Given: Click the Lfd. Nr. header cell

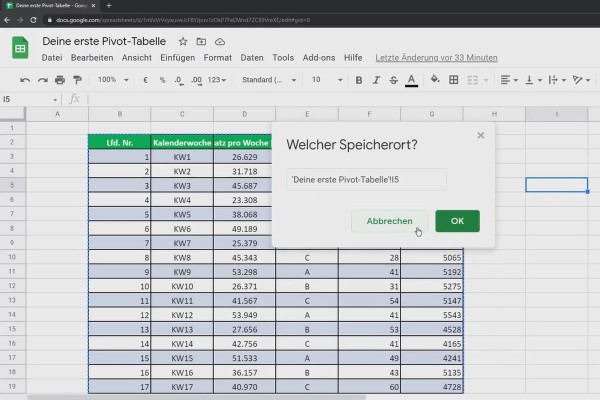Looking at the screenshot, I should (119, 143).
